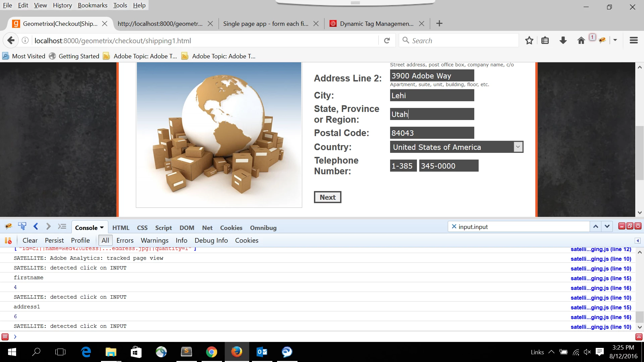Clear the input.input search text
Image resolution: width=644 pixels, height=362 pixels.
coord(454,227)
